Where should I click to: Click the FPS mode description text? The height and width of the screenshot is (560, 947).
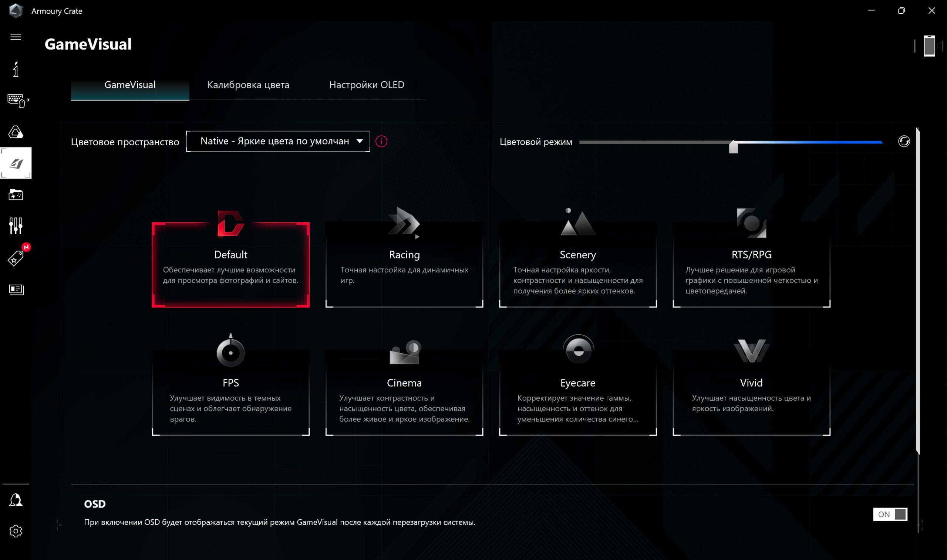click(231, 408)
